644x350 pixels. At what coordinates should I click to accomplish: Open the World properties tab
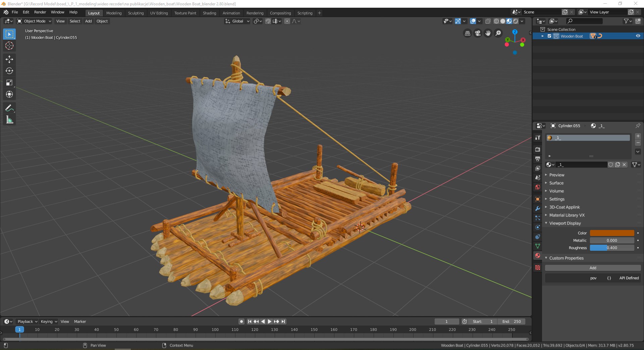(538, 187)
